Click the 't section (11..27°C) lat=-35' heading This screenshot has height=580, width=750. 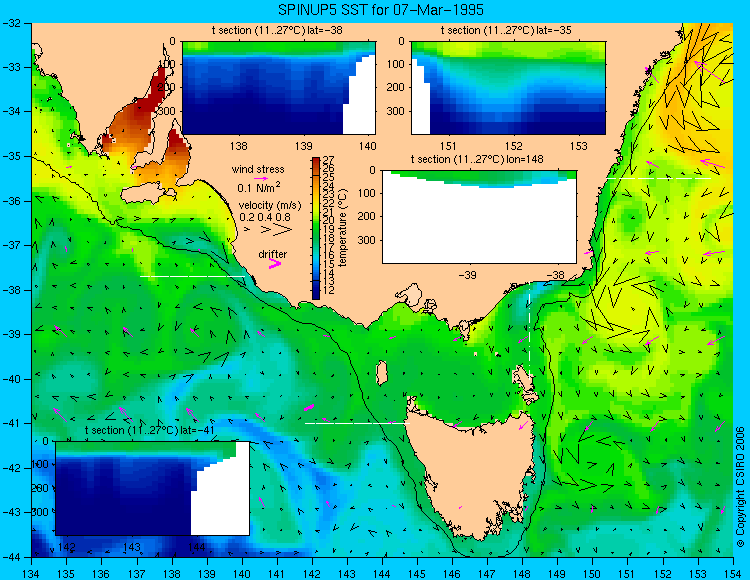[x=506, y=31]
